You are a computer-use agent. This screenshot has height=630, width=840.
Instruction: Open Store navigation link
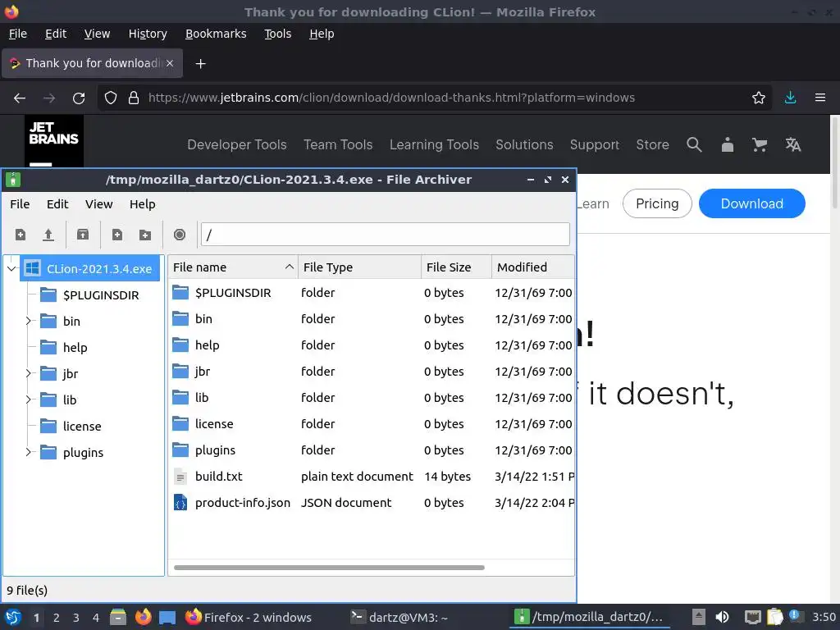pos(652,144)
